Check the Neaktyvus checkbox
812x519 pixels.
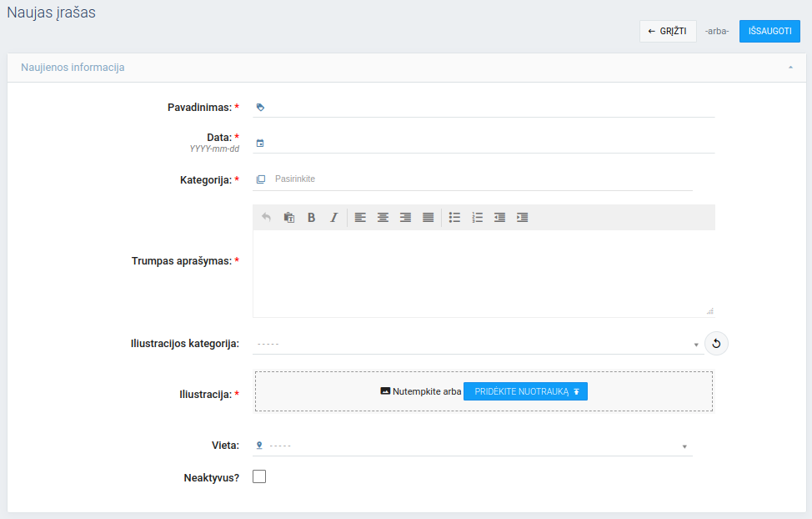(259, 476)
